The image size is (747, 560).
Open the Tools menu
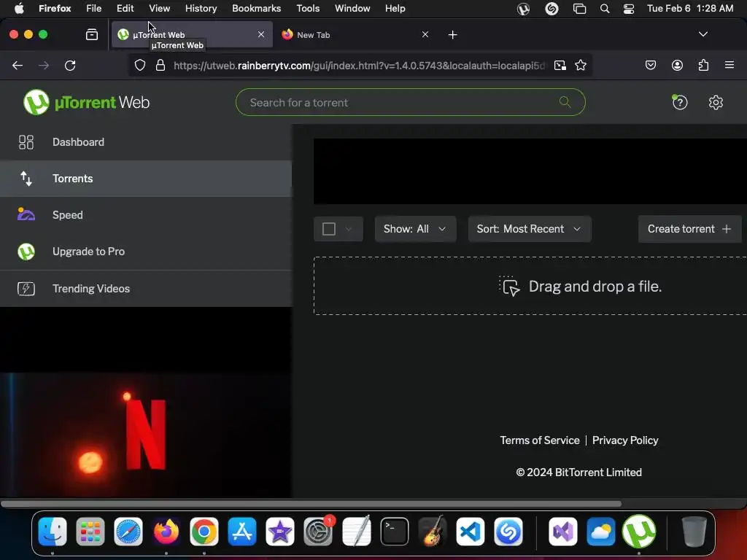(308, 9)
